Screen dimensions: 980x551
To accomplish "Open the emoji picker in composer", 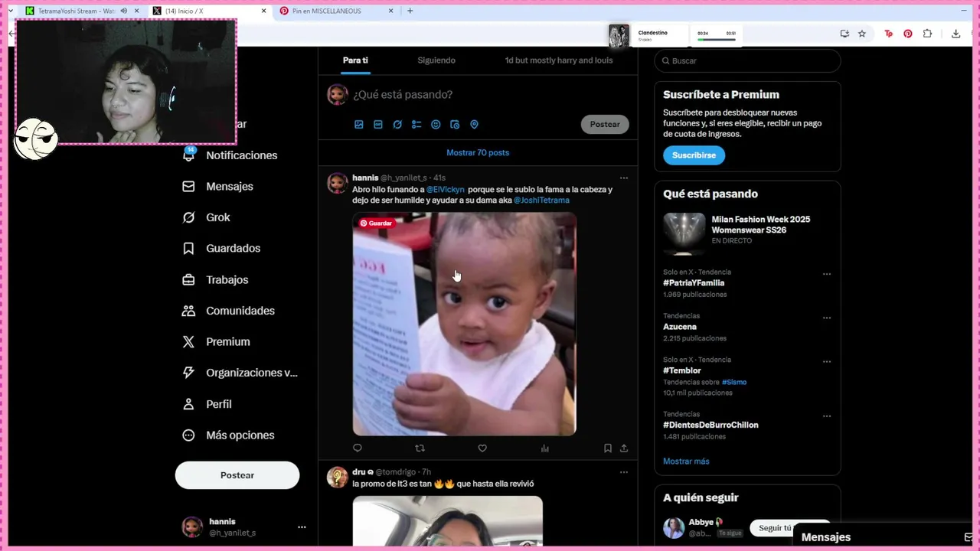I will pyautogui.click(x=436, y=125).
